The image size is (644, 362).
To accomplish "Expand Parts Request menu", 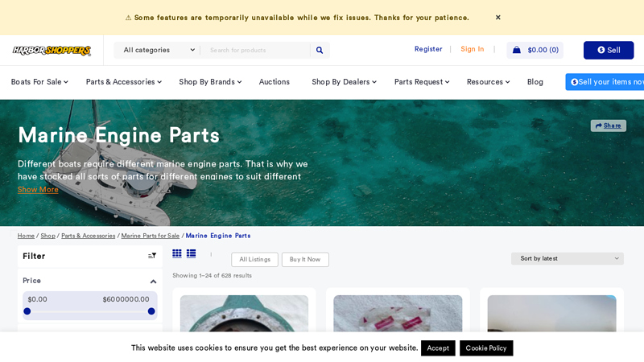I will [422, 82].
